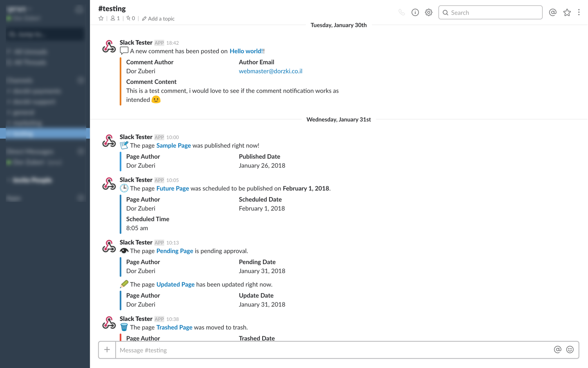Open the Sample Page link

(x=174, y=146)
